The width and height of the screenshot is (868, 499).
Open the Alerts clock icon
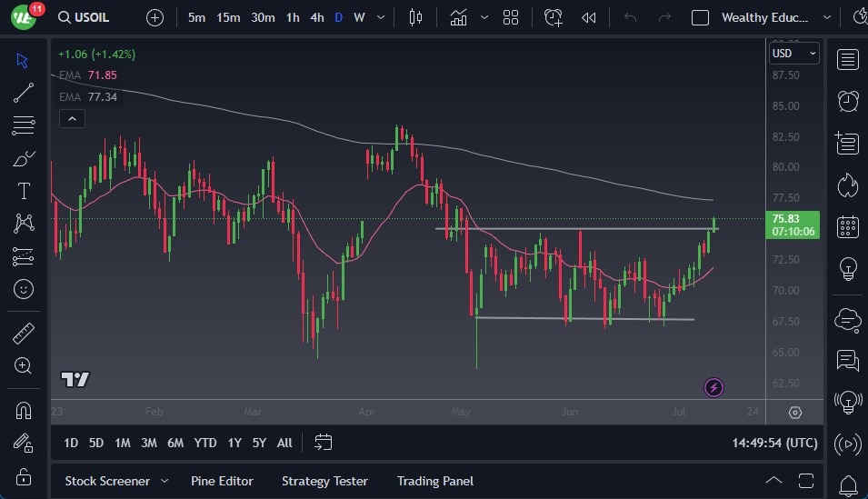pyautogui.click(x=848, y=101)
